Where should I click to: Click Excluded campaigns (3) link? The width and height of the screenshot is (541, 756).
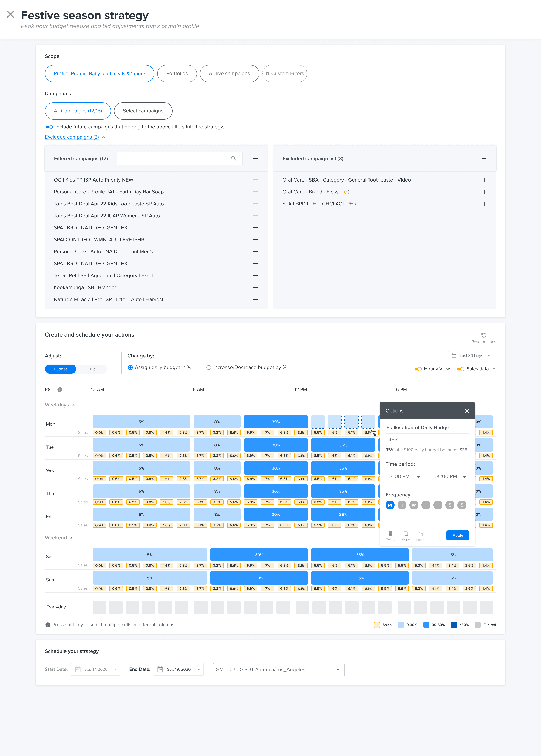pos(72,137)
